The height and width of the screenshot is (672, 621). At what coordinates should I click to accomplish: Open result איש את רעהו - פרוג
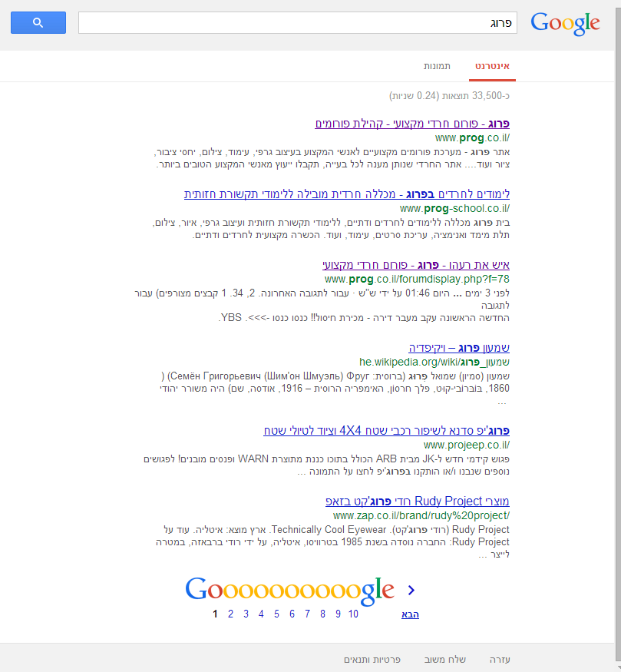point(416,265)
